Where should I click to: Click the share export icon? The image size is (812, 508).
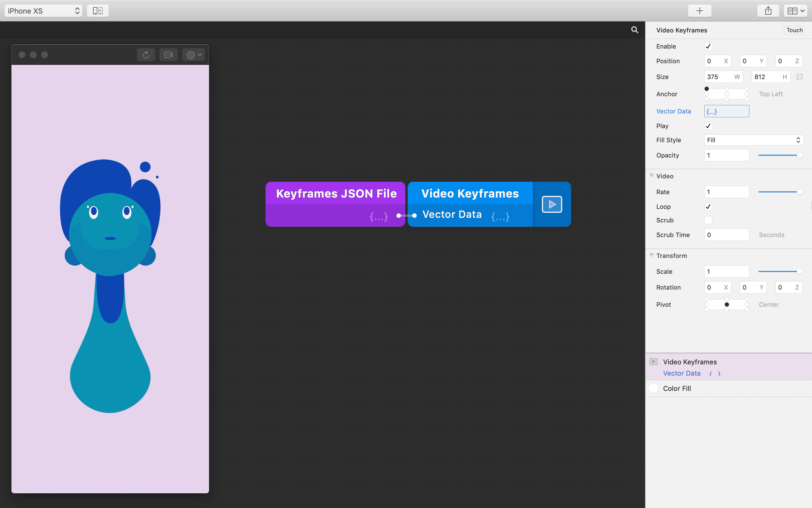pos(768,11)
